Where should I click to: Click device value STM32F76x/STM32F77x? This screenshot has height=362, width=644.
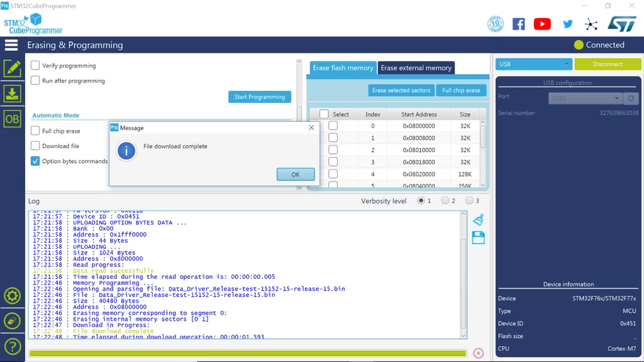coord(604,298)
